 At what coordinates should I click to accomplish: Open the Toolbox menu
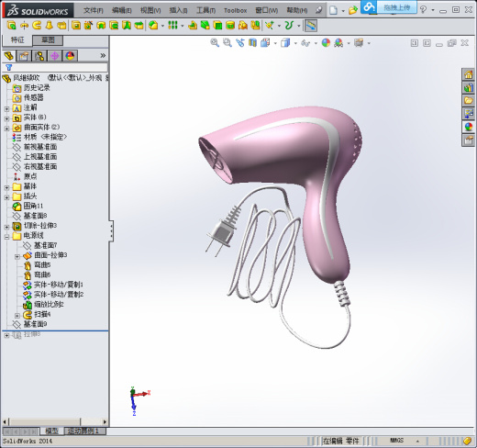click(x=235, y=10)
